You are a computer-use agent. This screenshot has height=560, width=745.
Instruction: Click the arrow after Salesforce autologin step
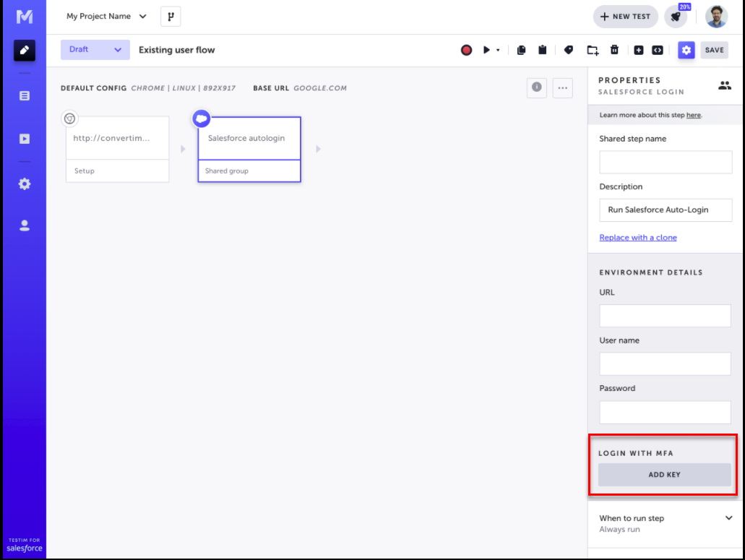[x=319, y=149]
